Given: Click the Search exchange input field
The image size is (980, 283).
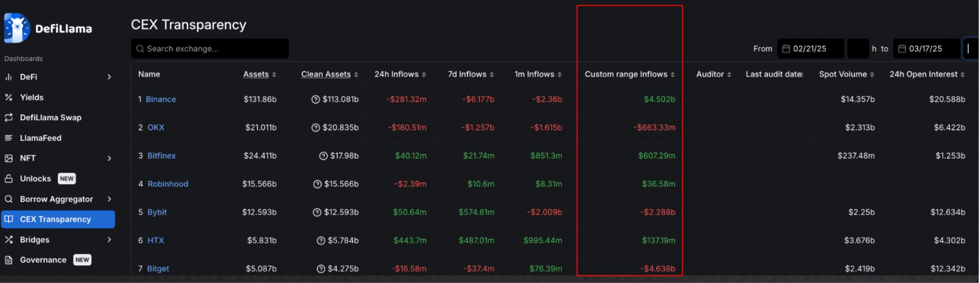Looking at the screenshot, I should click(211, 49).
